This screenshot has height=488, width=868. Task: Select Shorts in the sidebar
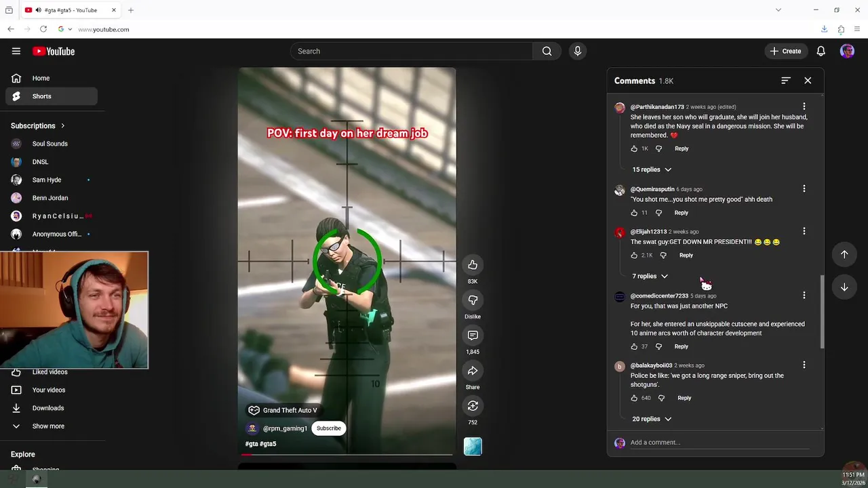[x=52, y=96]
